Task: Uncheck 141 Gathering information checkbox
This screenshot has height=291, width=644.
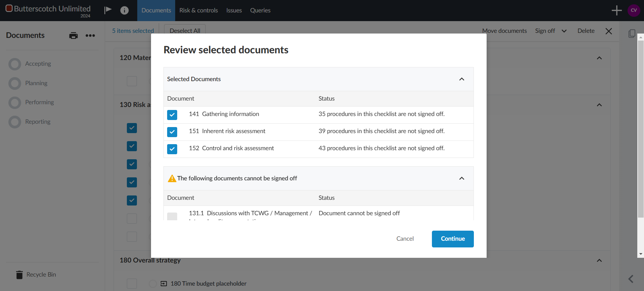Action: (x=172, y=115)
